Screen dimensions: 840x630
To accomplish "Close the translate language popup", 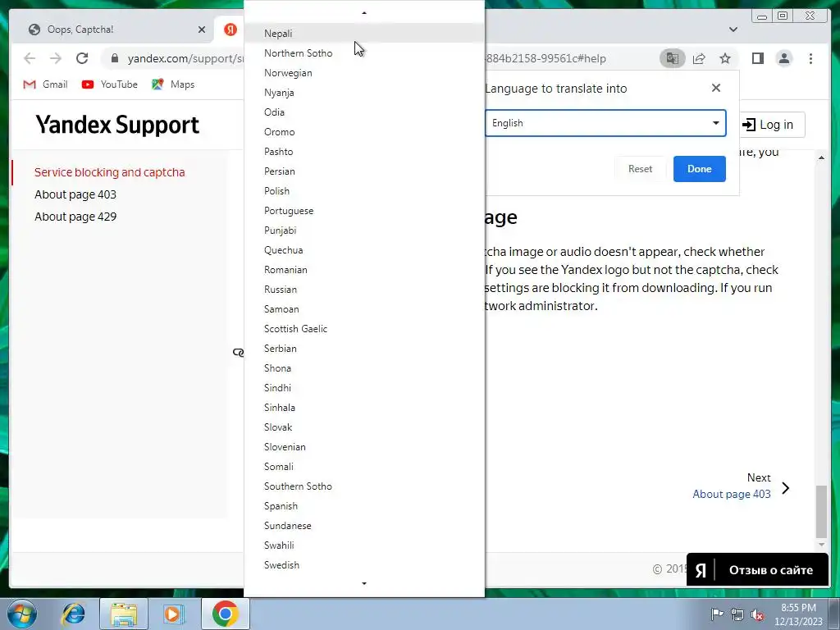I will click(715, 88).
